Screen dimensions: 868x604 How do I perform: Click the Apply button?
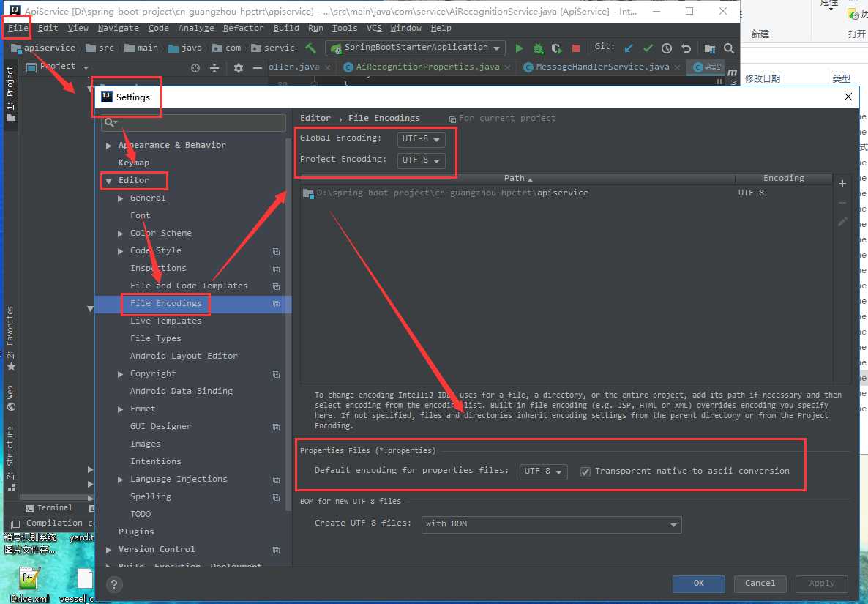[x=821, y=584]
